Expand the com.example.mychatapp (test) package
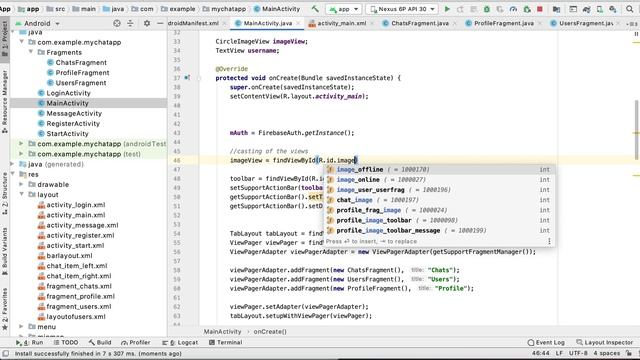This screenshot has width=640, height=360. (21, 154)
